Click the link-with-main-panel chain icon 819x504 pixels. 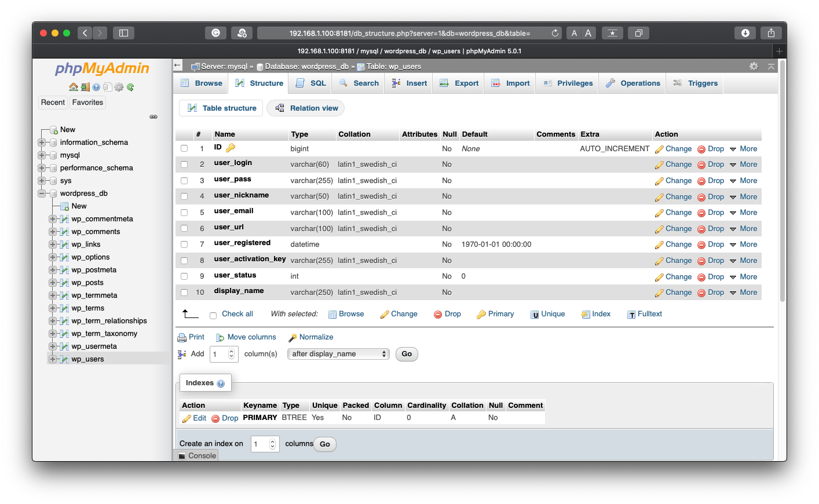pos(153,117)
